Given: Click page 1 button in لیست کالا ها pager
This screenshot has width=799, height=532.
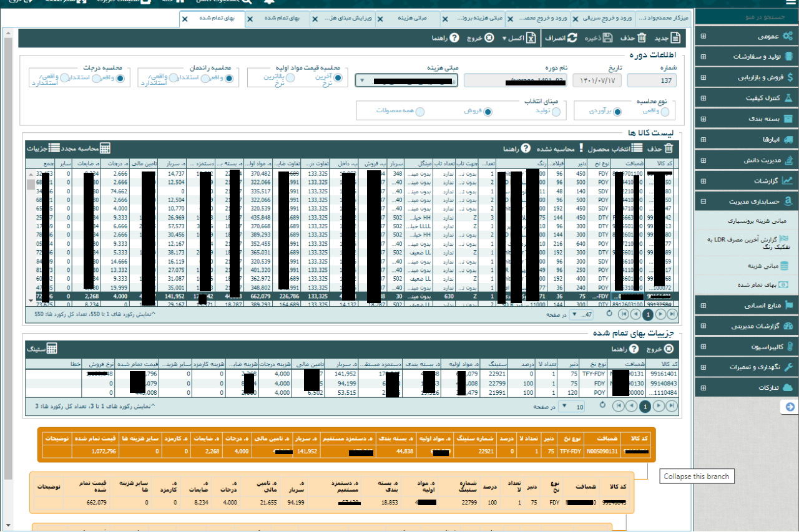Looking at the screenshot, I should click(648, 314).
